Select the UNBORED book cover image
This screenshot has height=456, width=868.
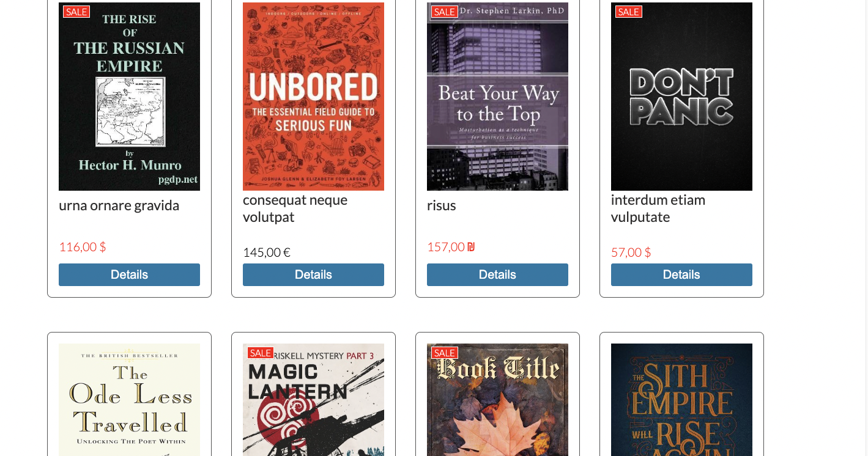(x=313, y=95)
